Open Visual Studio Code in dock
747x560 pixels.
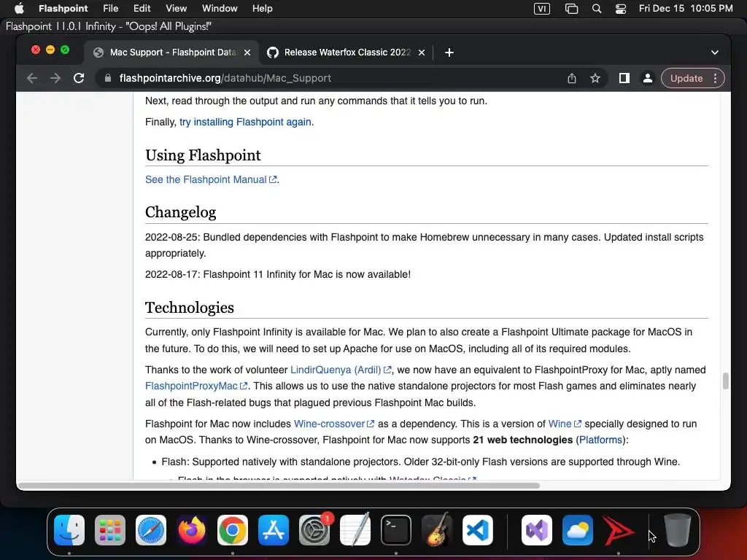point(478,530)
